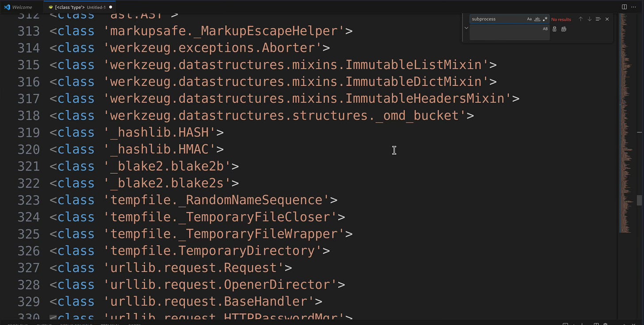The image size is (644, 325).
Task: Go to next match arrow
Action: click(x=590, y=19)
